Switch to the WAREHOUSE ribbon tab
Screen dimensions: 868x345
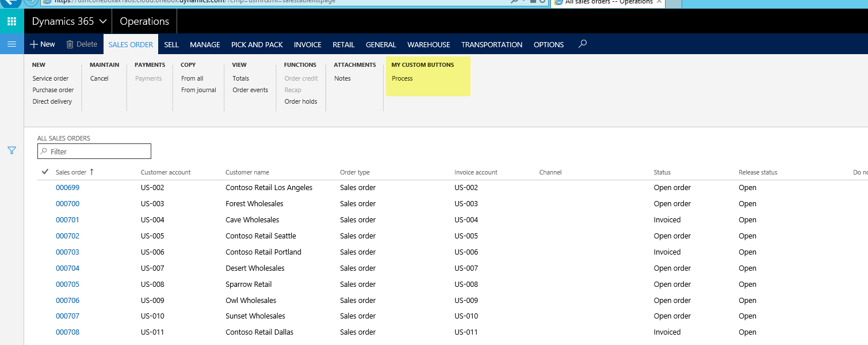click(x=428, y=44)
